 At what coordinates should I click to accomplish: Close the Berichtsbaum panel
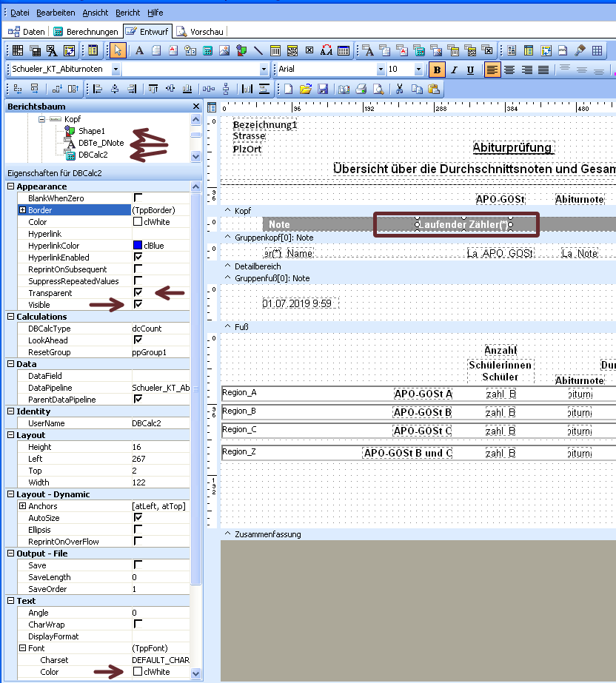tap(196, 107)
